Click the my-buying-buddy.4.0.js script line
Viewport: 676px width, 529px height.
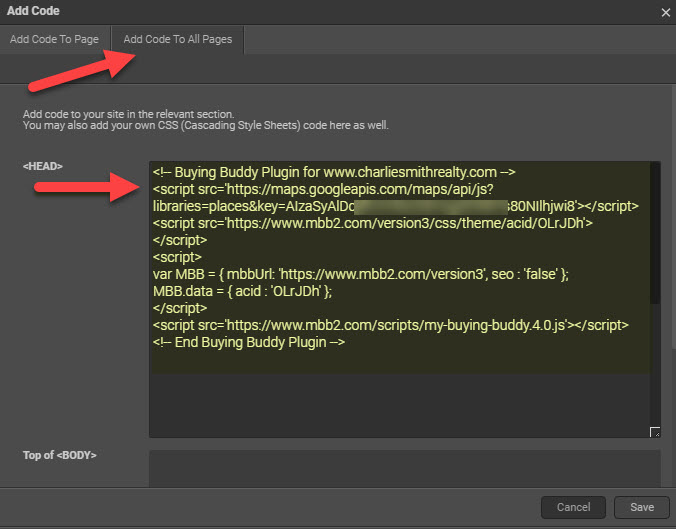(391, 325)
